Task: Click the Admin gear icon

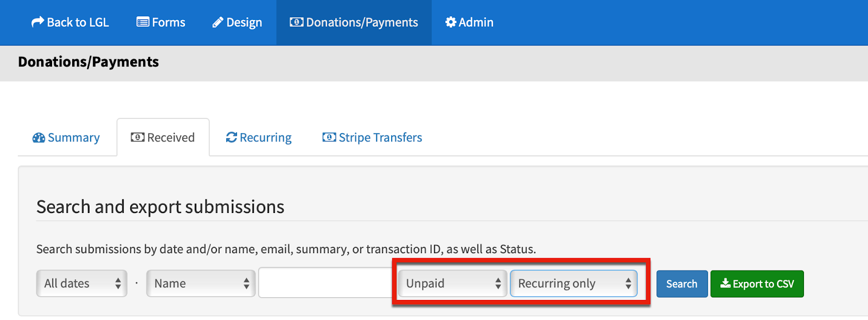Action: tap(450, 22)
